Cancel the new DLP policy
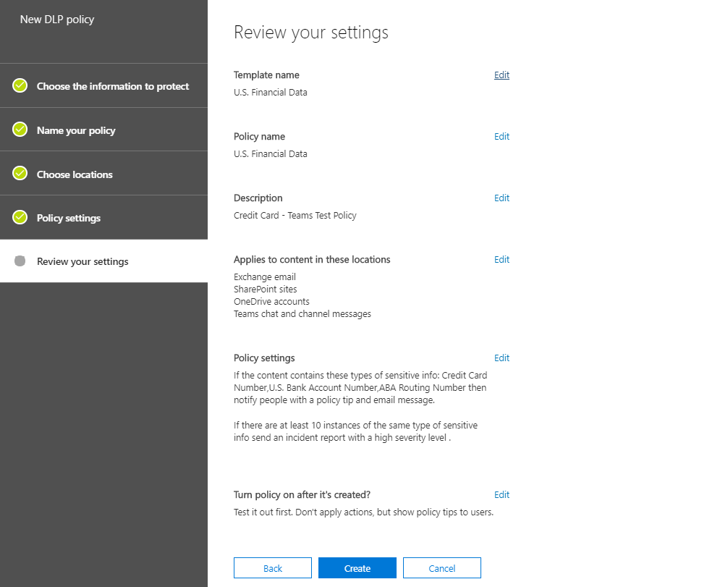728x587 pixels. (441, 567)
